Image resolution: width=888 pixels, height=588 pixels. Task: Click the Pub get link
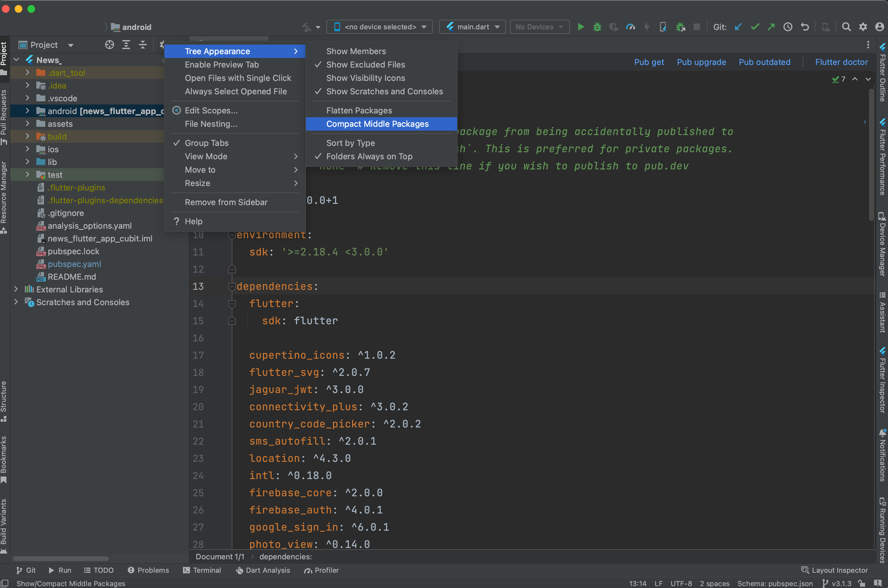(649, 62)
